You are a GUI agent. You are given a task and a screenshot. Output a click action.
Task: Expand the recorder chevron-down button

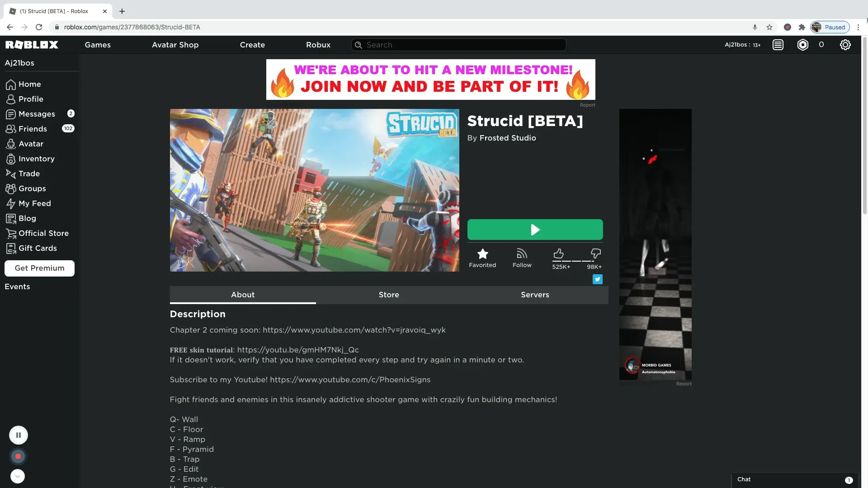18,476
